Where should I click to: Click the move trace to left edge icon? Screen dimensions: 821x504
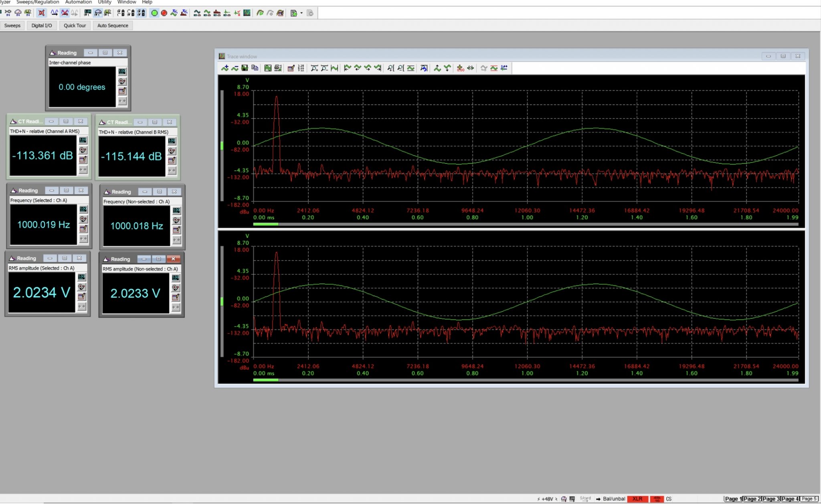(x=348, y=68)
